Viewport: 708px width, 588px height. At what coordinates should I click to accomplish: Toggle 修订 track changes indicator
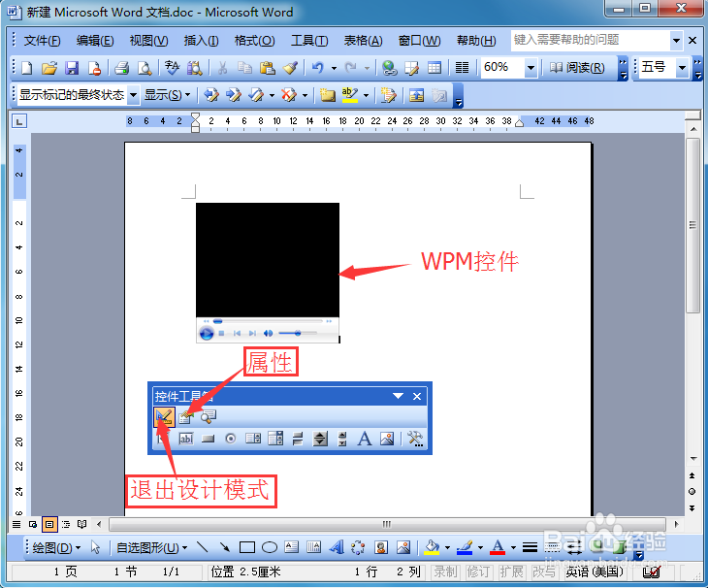tap(478, 572)
